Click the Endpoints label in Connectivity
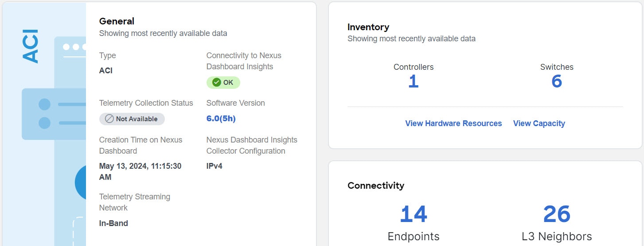Image resolution: width=644 pixels, height=246 pixels. pos(414,236)
